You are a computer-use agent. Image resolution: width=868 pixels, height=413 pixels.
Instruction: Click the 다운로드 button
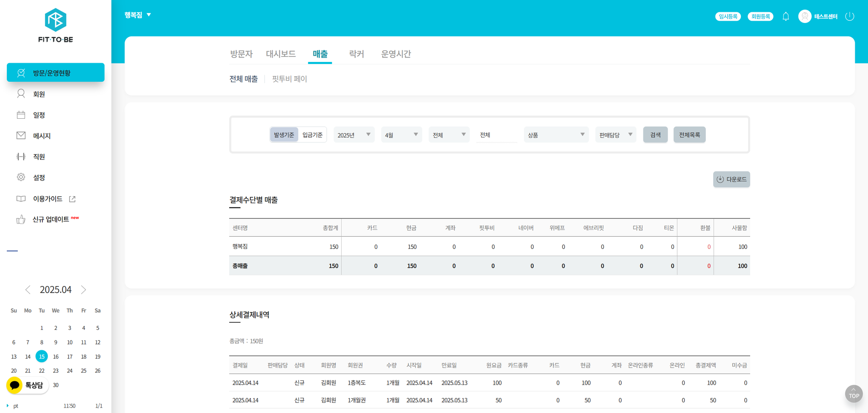tap(732, 179)
